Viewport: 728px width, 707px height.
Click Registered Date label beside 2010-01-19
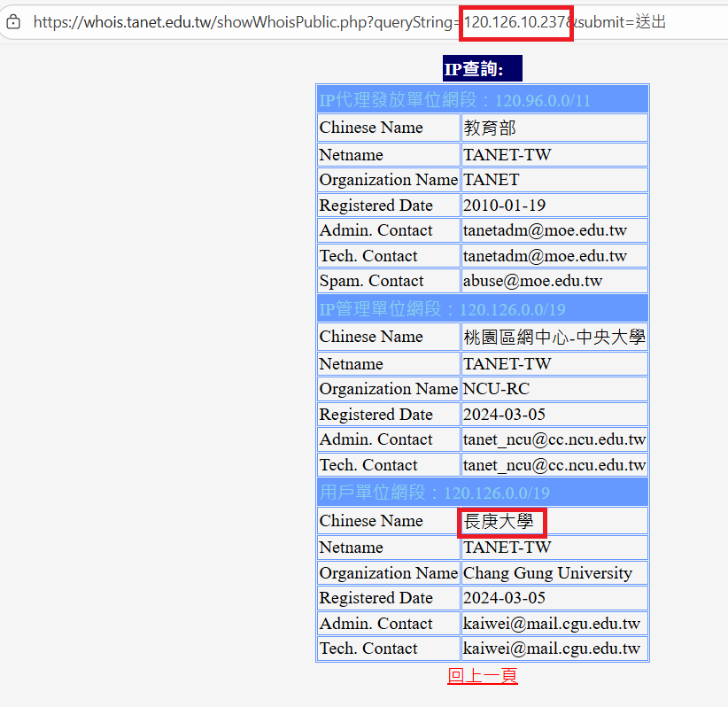pos(376,206)
